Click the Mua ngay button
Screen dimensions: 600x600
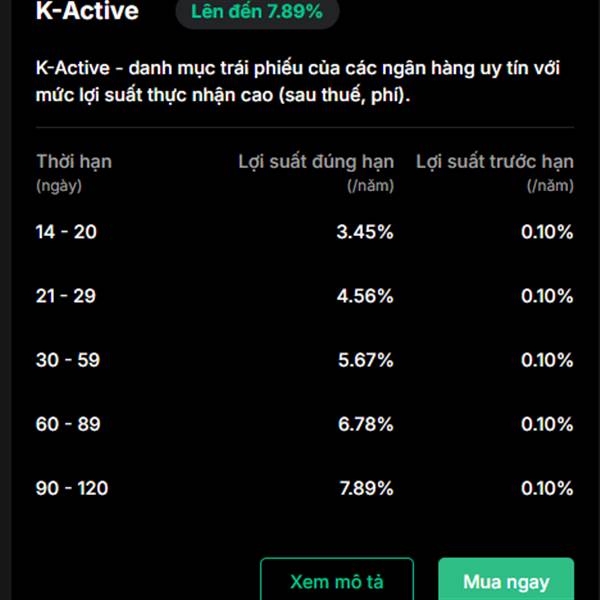click(x=505, y=581)
